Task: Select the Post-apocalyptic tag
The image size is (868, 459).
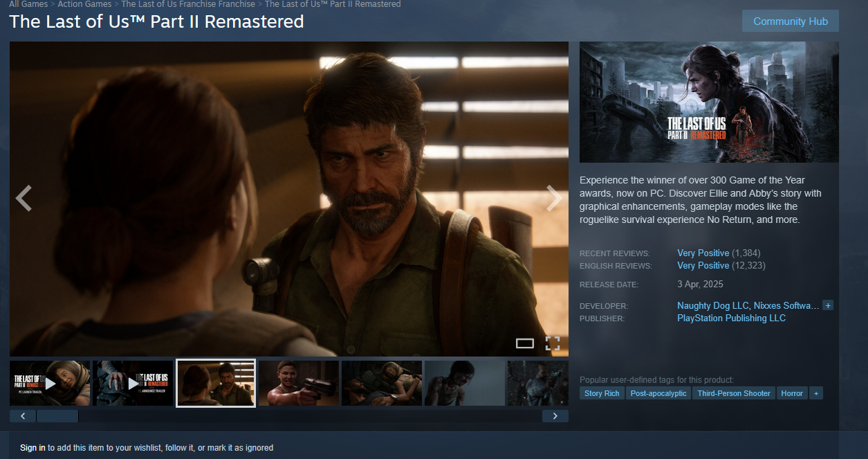Action: [658, 393]
